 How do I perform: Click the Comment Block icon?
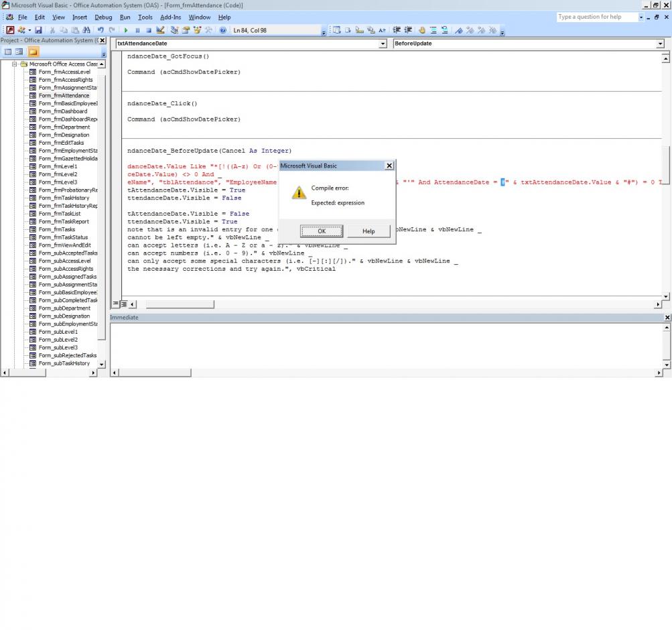pyautogui.click(x=433, y=30)
